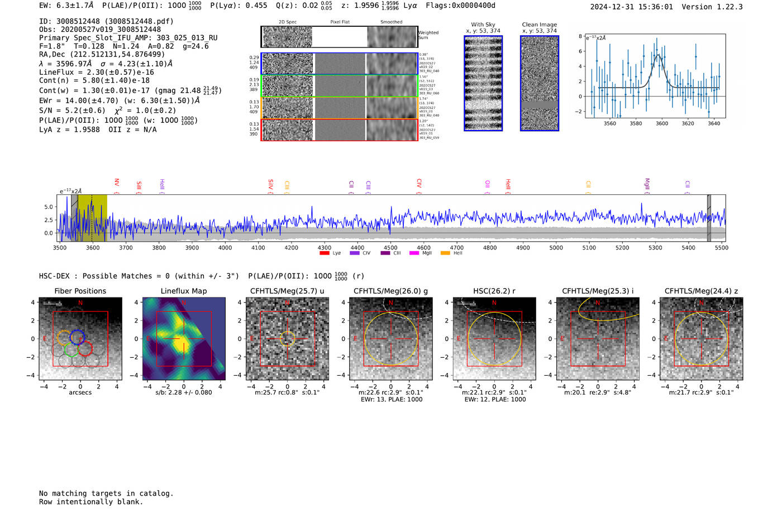Click the Pixel Flat column header
Screen dimensions: 782x532
[340, 22]
